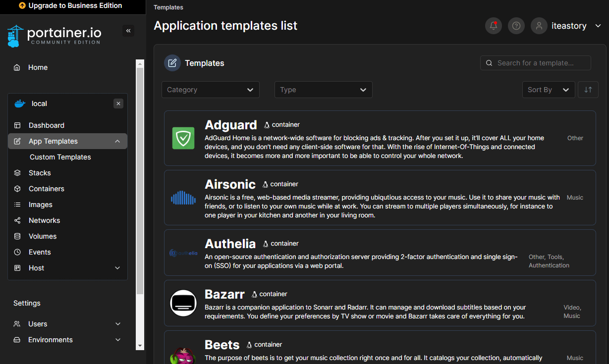Click the Host server icon
609x364 pixels.
click(17, 268)
